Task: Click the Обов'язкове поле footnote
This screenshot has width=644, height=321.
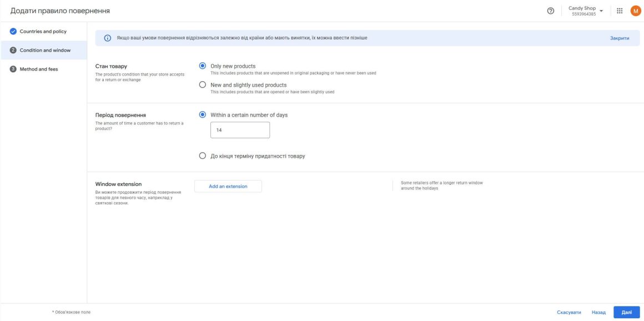Action: 72,312
